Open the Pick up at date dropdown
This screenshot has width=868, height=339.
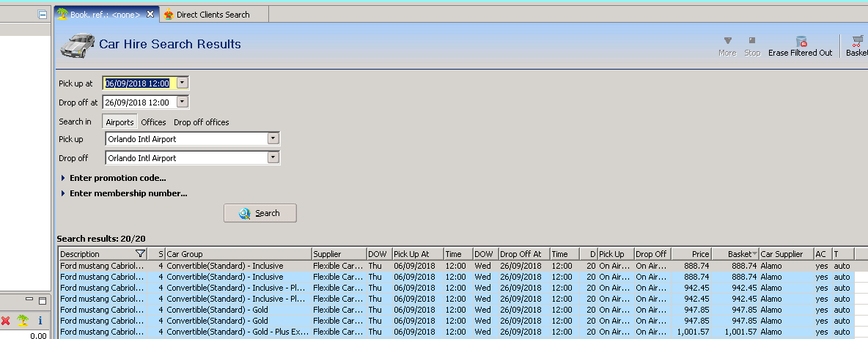point(183,83)
